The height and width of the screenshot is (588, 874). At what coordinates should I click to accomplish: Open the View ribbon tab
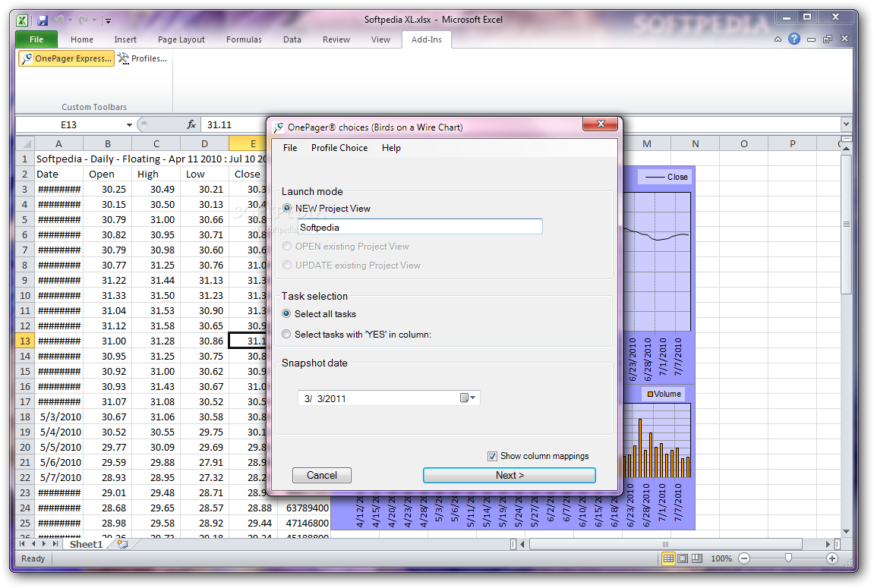pyautogui.click(x=380, y=39)
